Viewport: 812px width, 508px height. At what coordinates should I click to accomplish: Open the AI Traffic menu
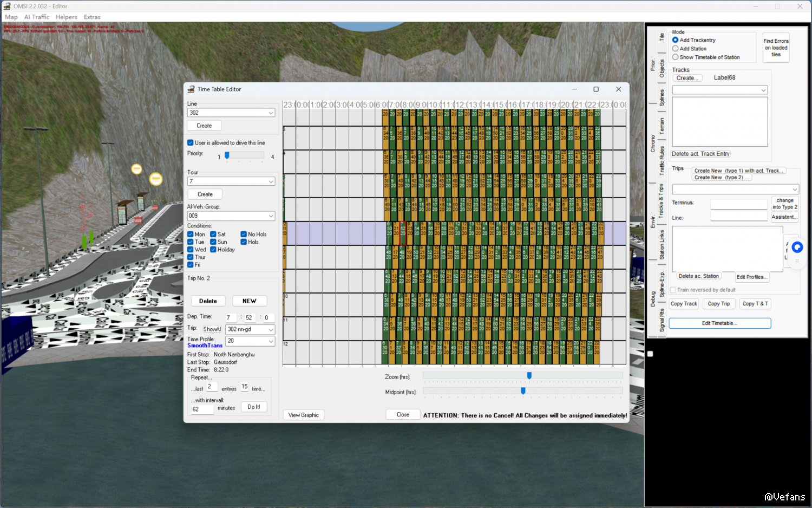click(36, 17)
